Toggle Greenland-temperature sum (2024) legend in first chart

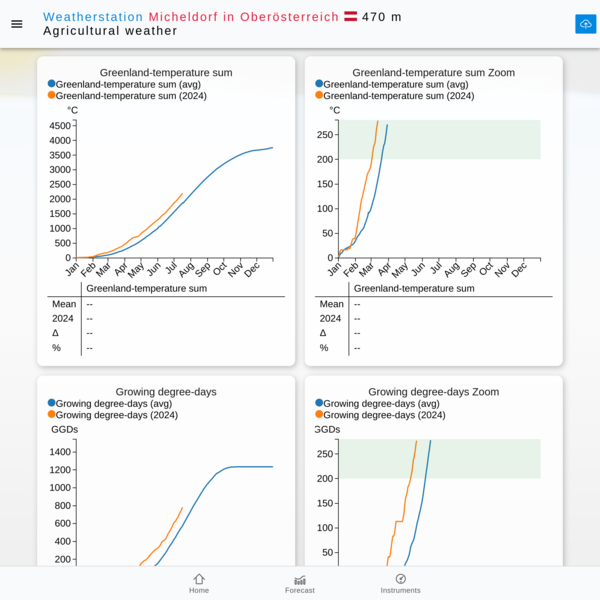click(127, 96)
